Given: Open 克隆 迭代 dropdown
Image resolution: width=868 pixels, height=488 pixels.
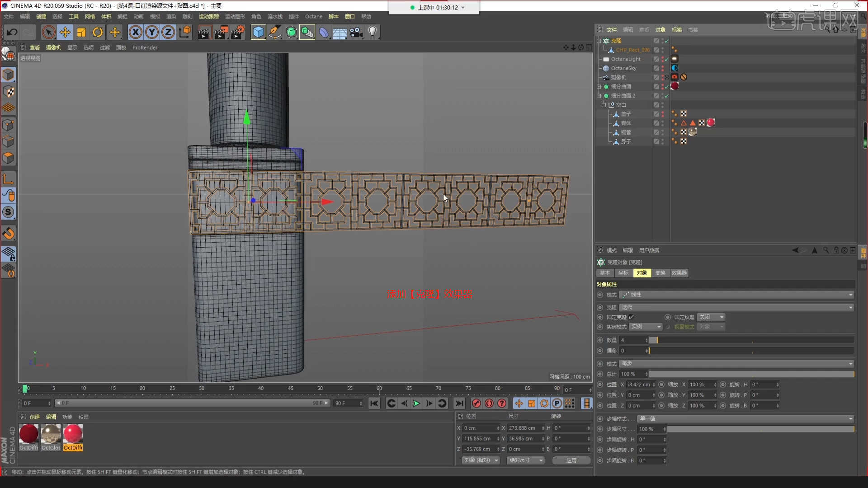Looking at the screenshot, I should (736, 307).
